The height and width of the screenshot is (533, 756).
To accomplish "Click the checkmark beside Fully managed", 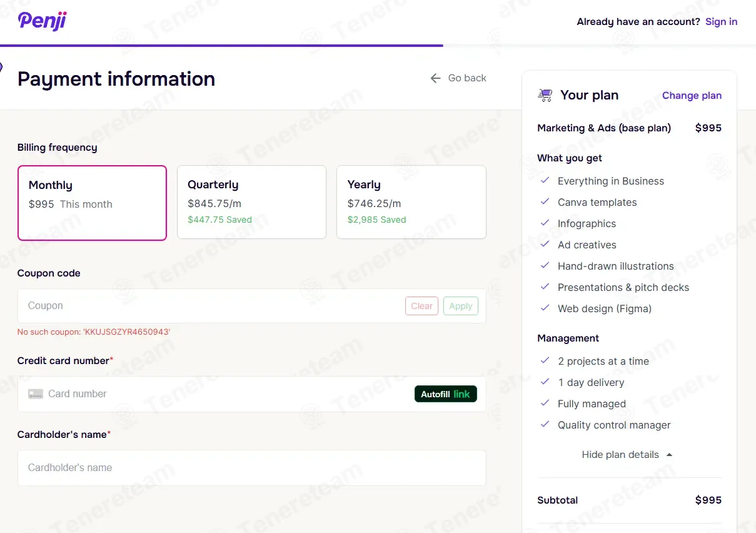I will tap(545, 404).
